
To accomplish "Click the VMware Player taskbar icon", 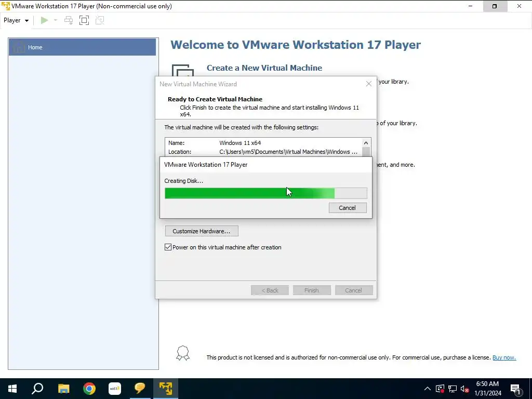I will pyautogui.click(x=166, y=389).
